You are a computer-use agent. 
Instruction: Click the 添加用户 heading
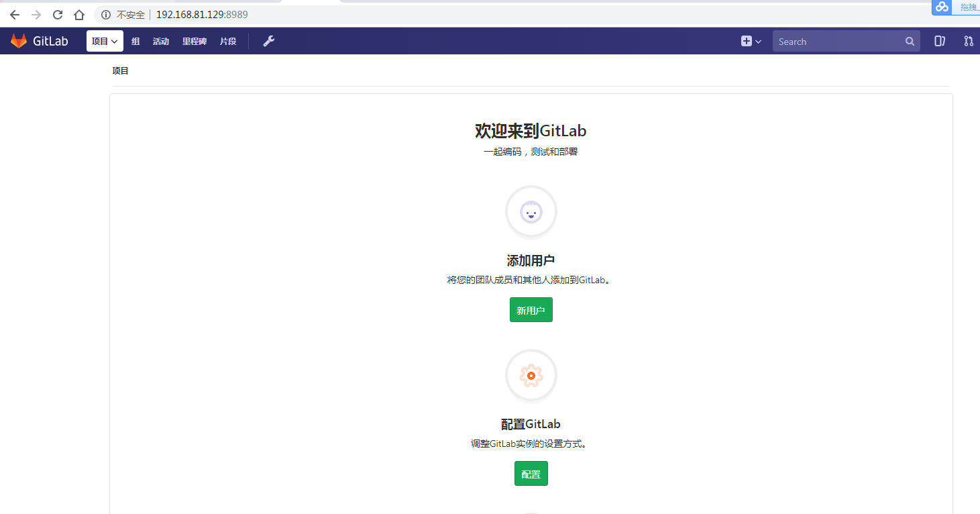tap(531, 261)
